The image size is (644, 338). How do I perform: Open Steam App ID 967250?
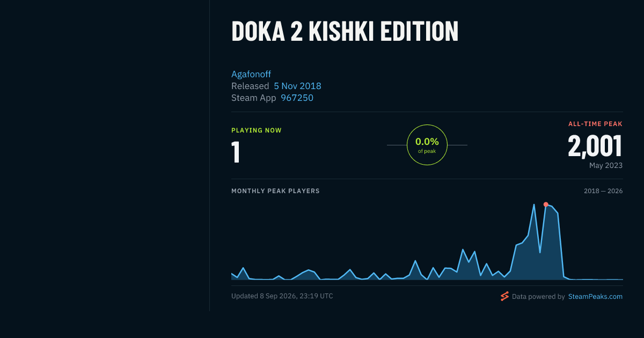click(297, 98)
